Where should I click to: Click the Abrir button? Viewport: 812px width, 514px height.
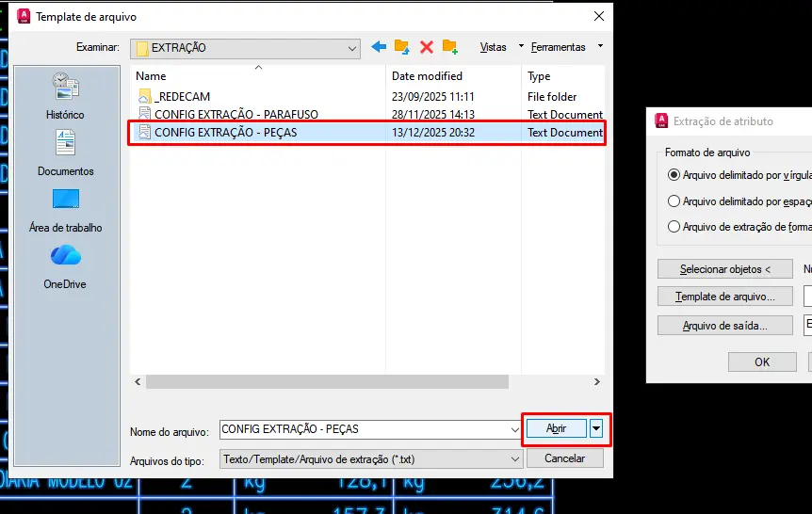pyautogui.click(x=556, y=428)
